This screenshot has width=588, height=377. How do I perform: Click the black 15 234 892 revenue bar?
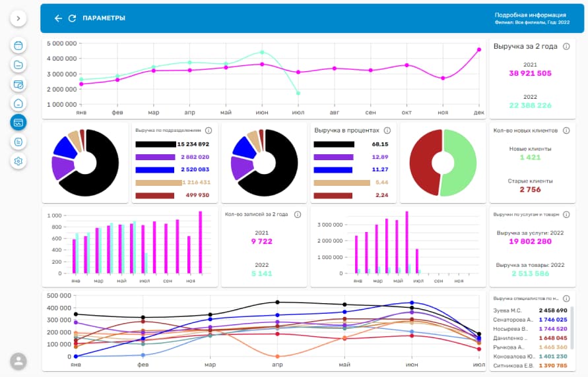155,144
